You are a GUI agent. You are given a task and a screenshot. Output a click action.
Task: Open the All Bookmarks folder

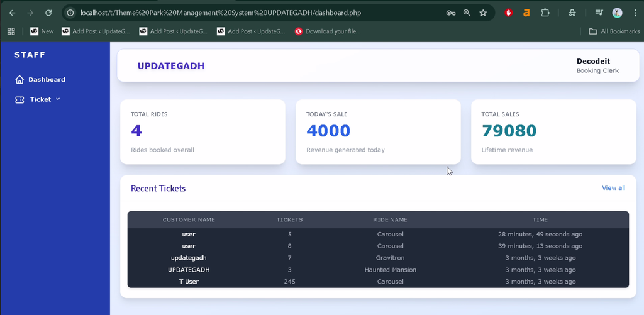tap(614, 31)
